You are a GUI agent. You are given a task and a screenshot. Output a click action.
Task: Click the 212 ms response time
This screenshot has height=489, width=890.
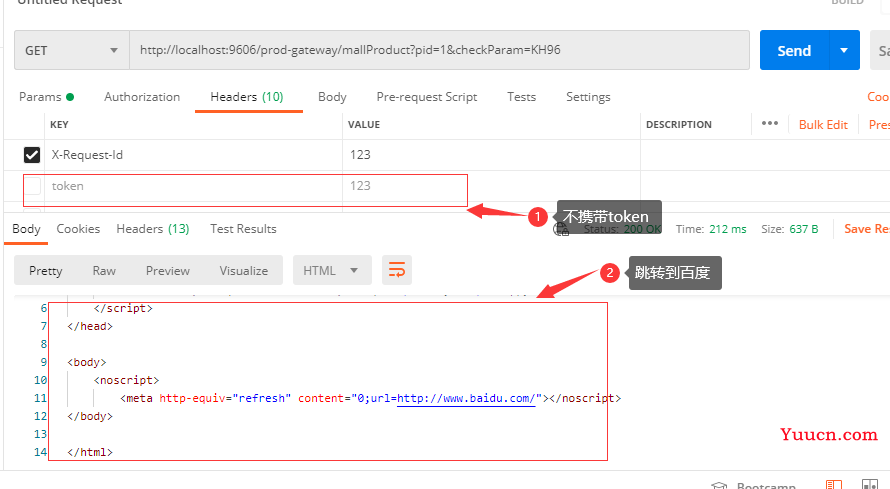pyautogui.click(x=728, y=229)
